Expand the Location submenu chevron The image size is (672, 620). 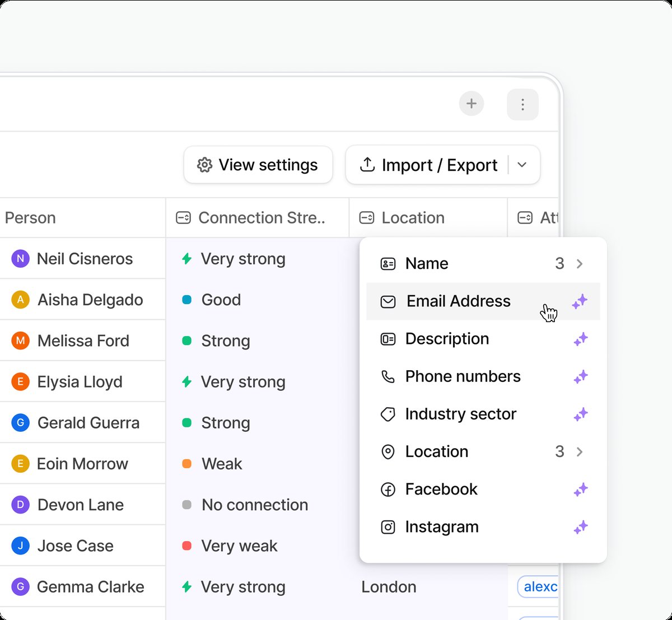pyautogui.click(x=580, y=452)
